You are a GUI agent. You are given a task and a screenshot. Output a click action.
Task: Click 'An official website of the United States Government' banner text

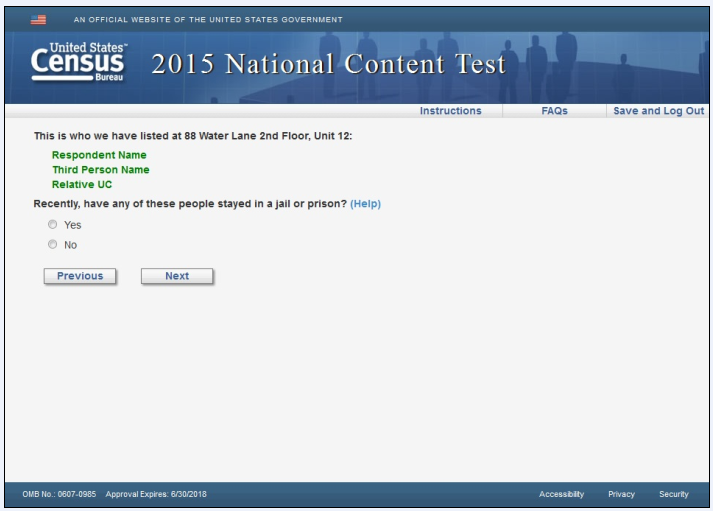[208, 20]
